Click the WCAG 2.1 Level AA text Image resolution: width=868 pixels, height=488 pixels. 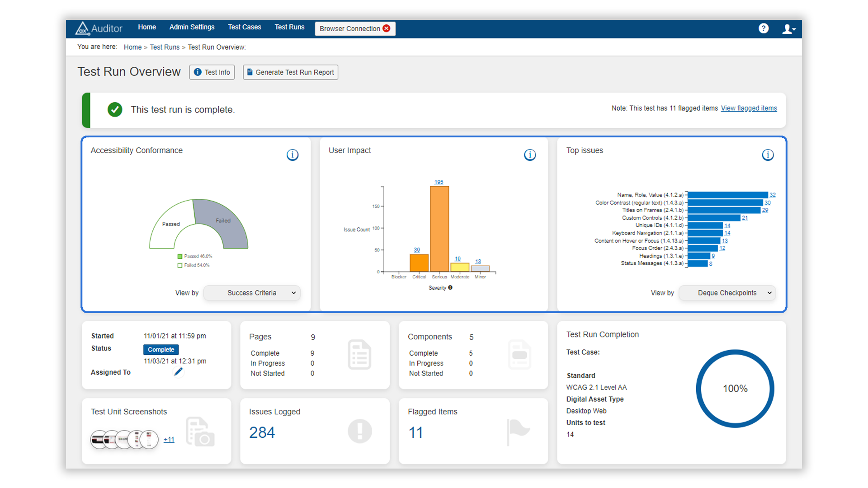pos(596,387)
